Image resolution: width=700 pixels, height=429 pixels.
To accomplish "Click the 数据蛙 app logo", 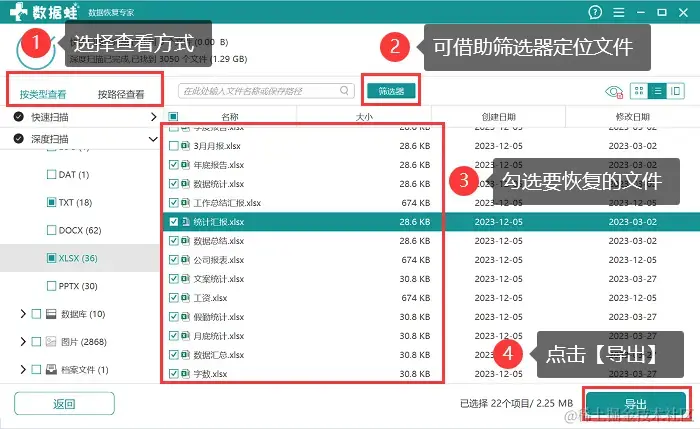I will [43, 12].
